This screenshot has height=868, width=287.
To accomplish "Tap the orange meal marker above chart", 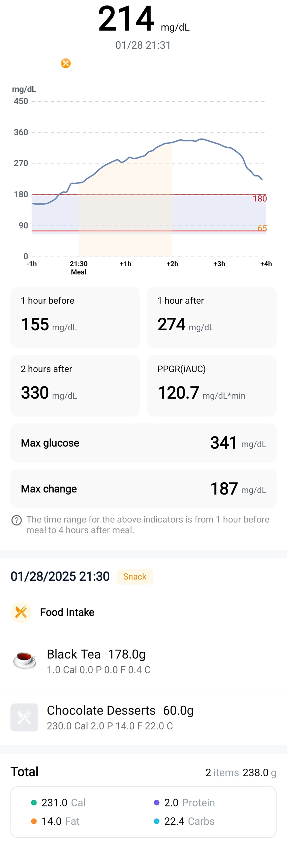I will 66,63.
